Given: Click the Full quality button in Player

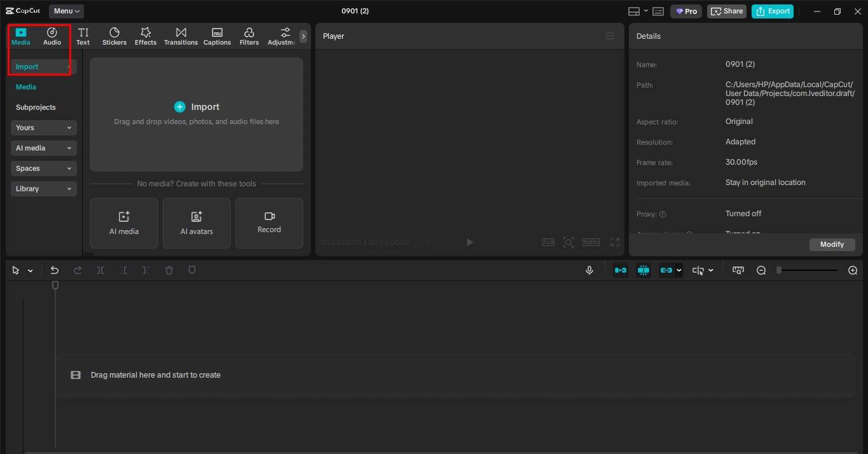Looking at the screenshot, I should click(x=548, y=242).
